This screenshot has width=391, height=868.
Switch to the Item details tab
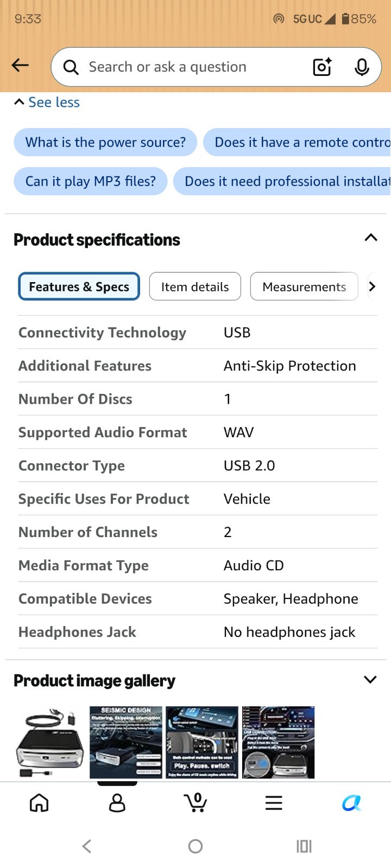tap(195, 286)
